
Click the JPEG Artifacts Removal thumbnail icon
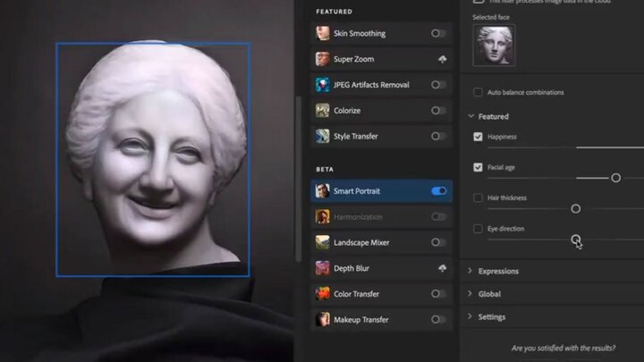coord(322,85)
